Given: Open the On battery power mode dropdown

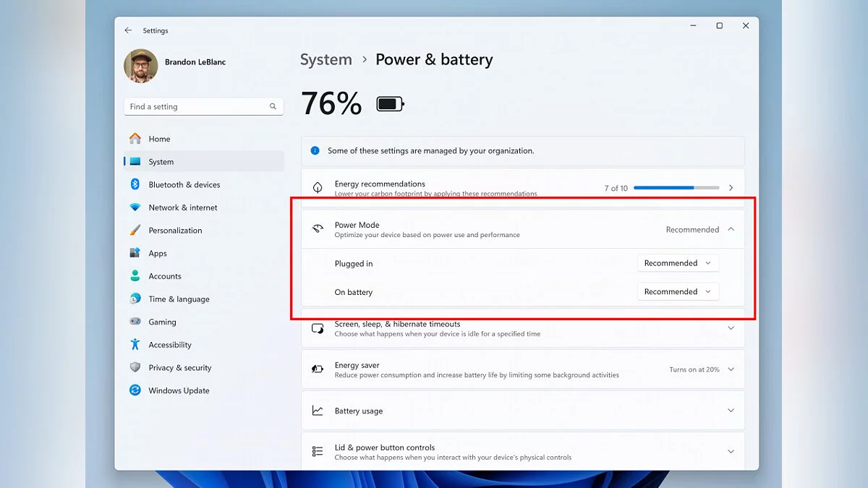Looking at the screenshot, I should 678,292.
